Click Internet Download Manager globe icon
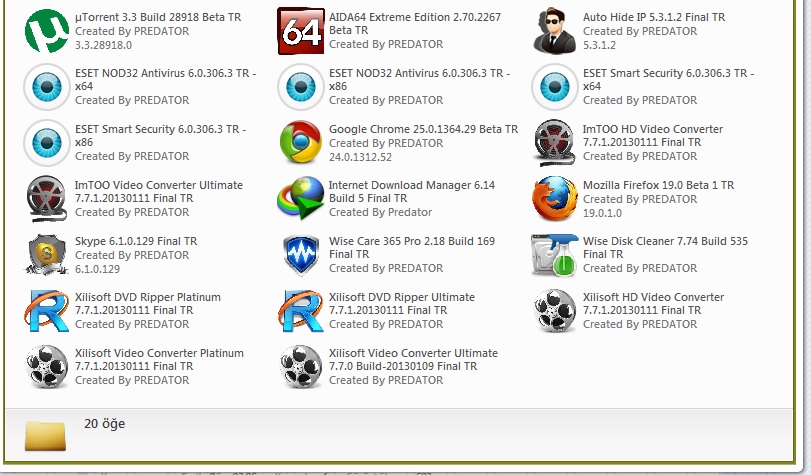Screen dimensions: 811x475 point(301,198)
